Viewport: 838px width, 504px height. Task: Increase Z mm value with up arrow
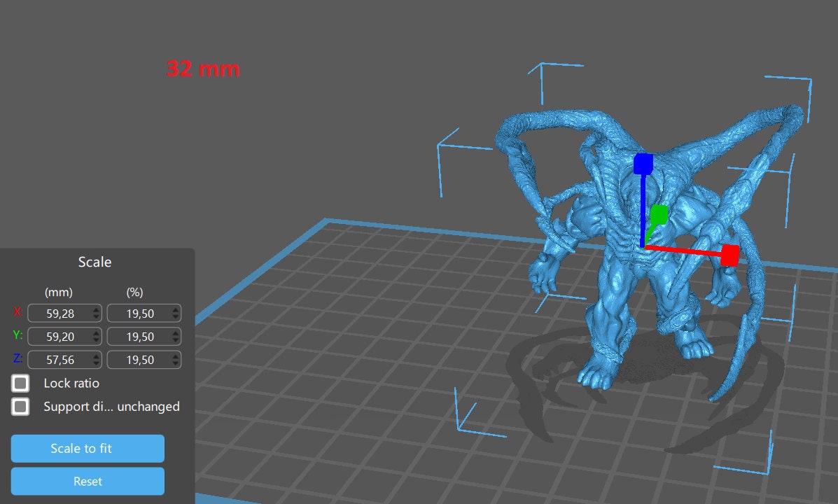[96, 356]
